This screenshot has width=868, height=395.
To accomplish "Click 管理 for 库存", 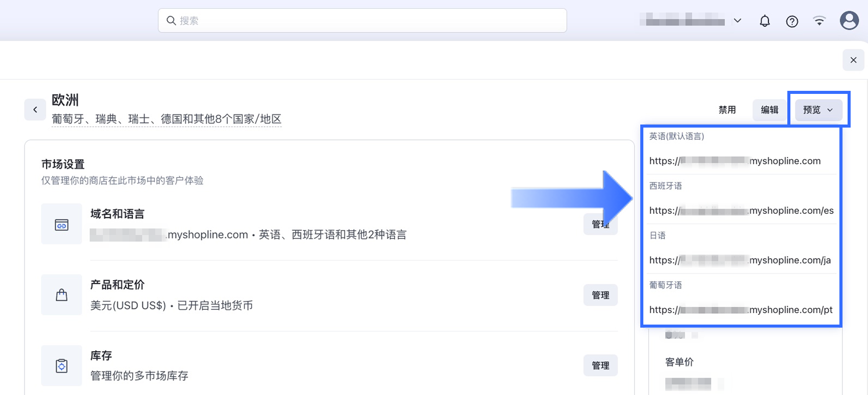I will click(x=600, y=365).
